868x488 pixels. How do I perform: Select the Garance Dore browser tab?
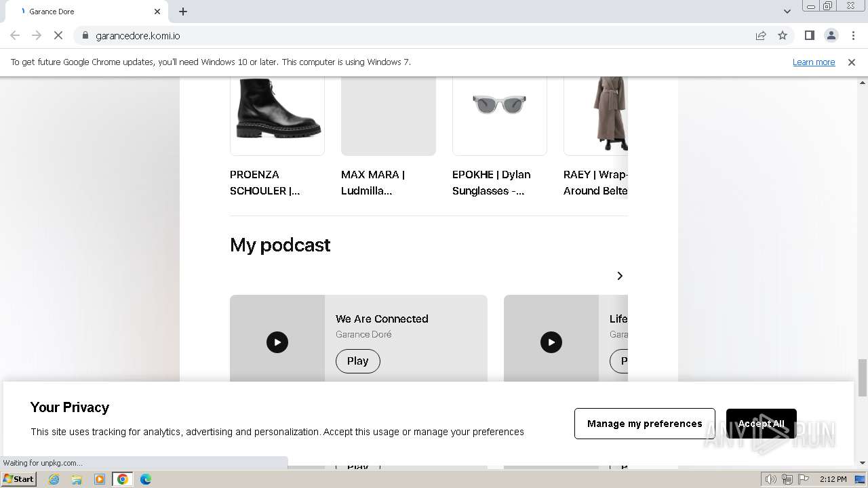tap(86, 12)
